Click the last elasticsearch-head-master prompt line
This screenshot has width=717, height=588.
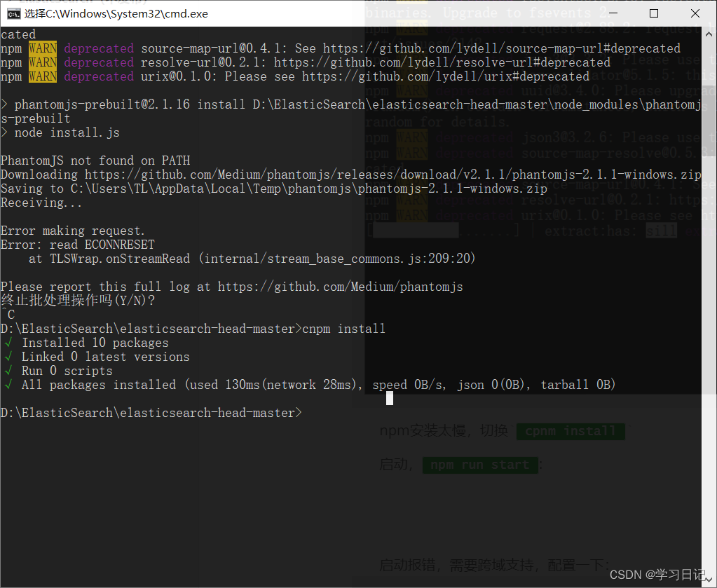coord(151,413)
